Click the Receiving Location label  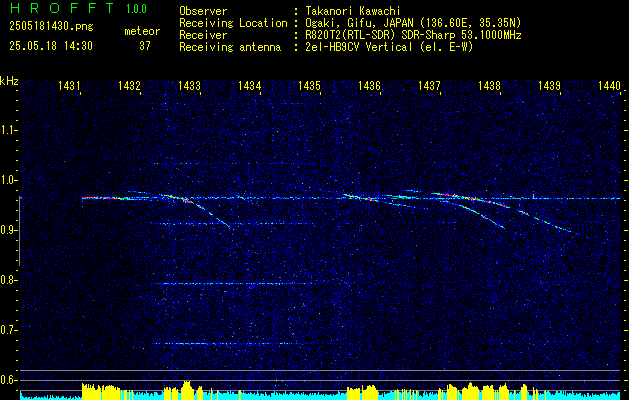pyautogui.click(x=233, y=23)
